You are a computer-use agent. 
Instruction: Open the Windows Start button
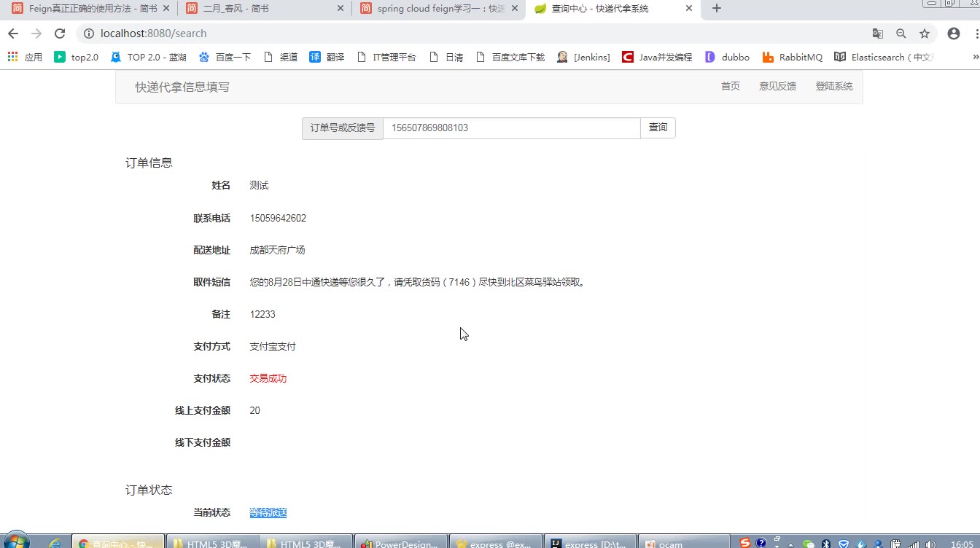coord(15,541)
